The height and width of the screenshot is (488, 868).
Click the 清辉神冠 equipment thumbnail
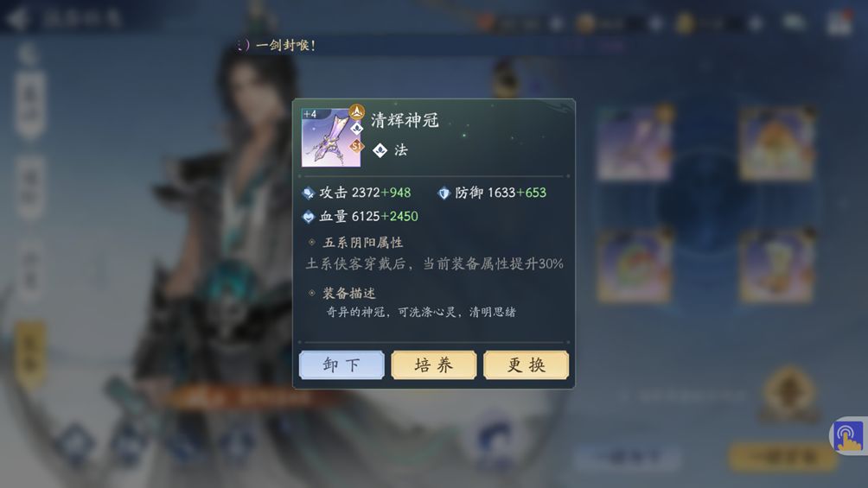coord(331,137)
